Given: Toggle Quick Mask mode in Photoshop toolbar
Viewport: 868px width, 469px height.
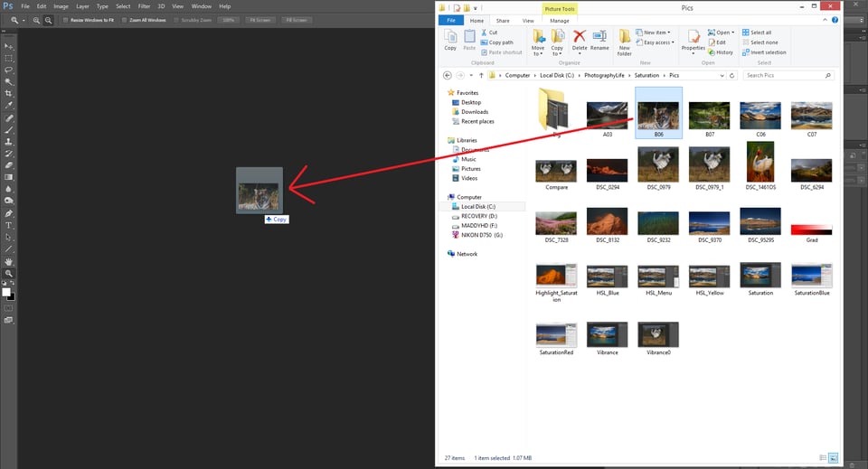Looking at the screenshot, I should [x=8, y=308].
